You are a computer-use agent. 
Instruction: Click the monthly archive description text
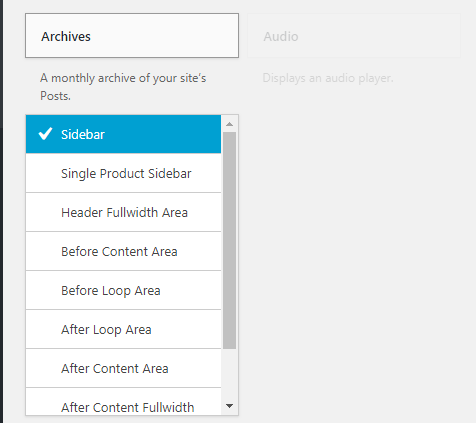click(x=123, y=87)
